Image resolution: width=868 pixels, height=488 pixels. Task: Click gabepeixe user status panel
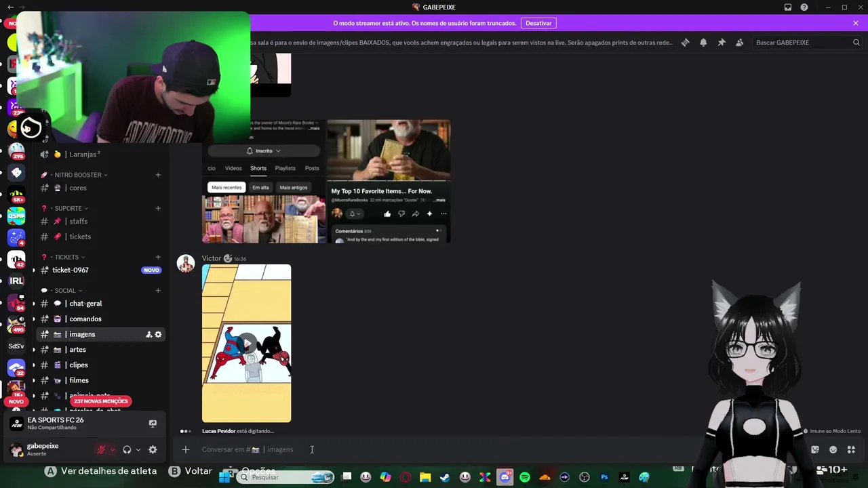[x=49, y=449]
